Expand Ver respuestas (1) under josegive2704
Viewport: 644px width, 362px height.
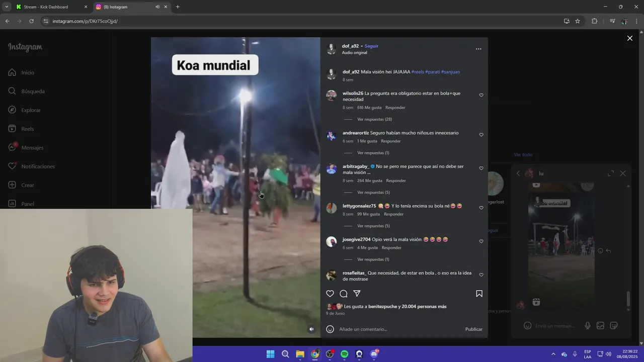coord(373,259)
